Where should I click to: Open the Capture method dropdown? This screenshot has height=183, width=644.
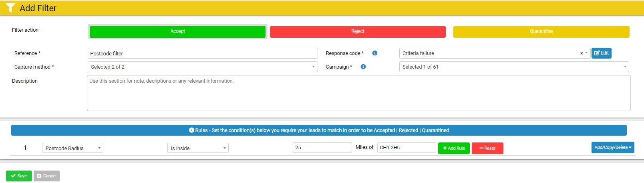[203, 67]
